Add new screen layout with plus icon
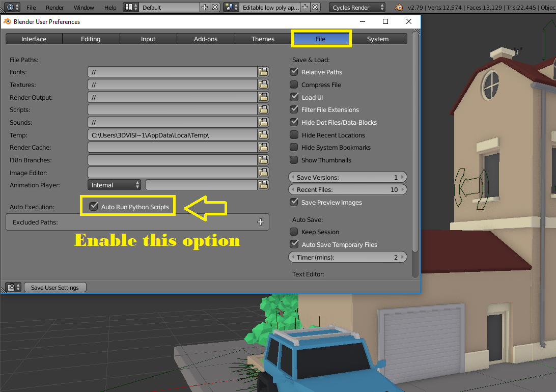This screenshot has height=392, width=556. (205, 7)
